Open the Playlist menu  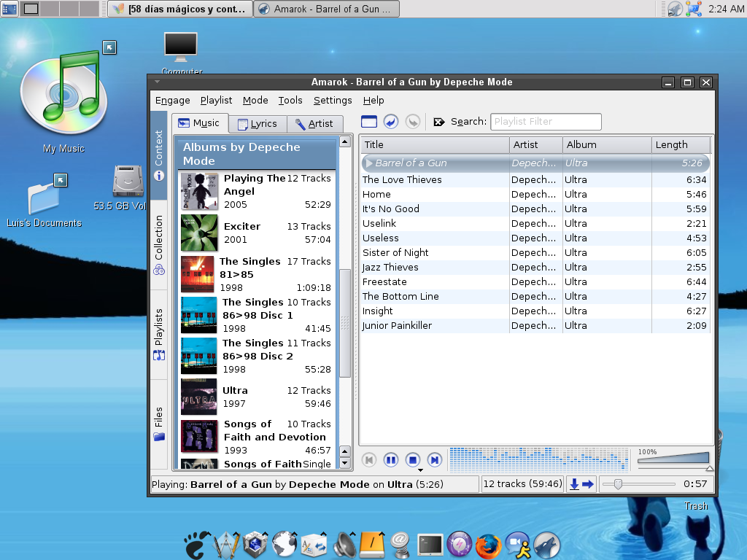point(216,101)
